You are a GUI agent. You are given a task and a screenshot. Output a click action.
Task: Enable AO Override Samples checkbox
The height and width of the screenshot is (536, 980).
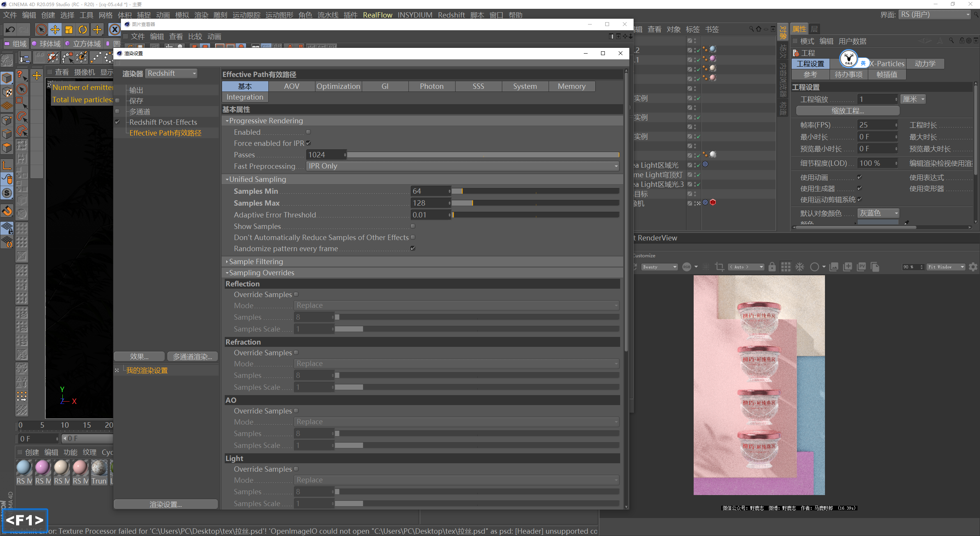(296, 411)
